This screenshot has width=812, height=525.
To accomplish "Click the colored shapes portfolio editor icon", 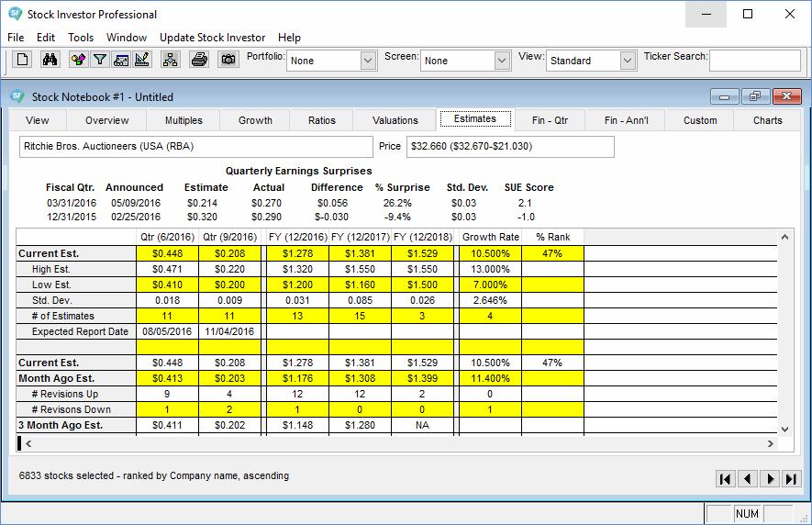I will (78, 60).
